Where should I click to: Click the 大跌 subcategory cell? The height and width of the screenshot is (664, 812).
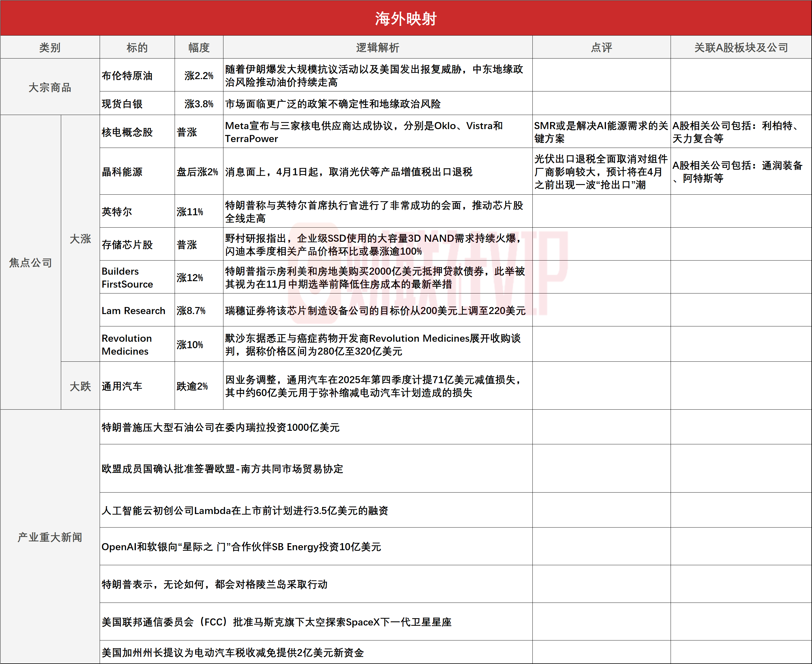80,386
